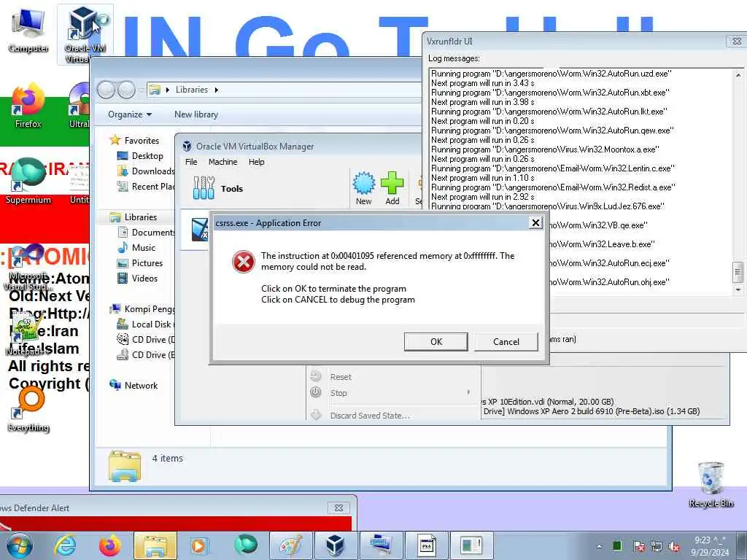Click the New machine icon in VirtualBox
The height and width of the screenshot is (560, 747).
pos(363,188)
